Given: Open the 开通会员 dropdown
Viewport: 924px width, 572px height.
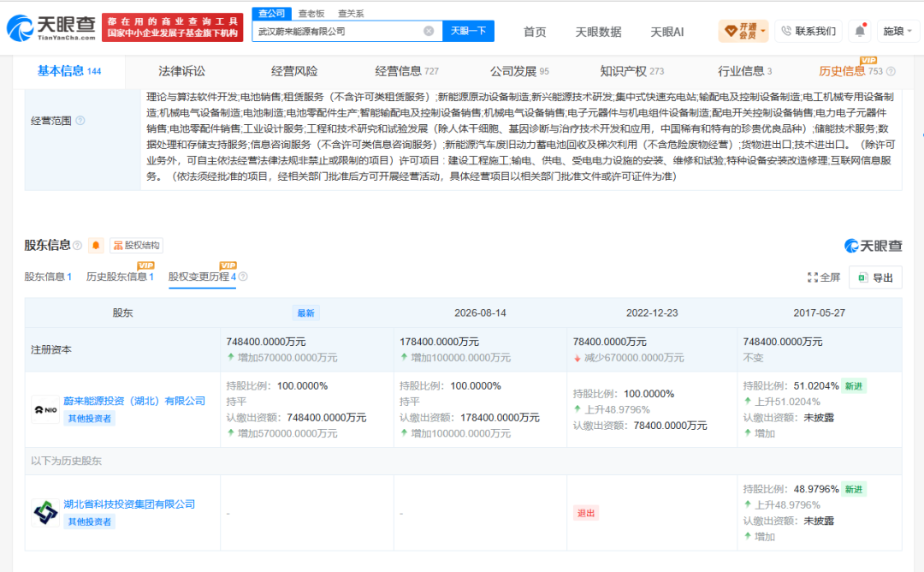Looking at the screenshot, I should coord(743,31).
